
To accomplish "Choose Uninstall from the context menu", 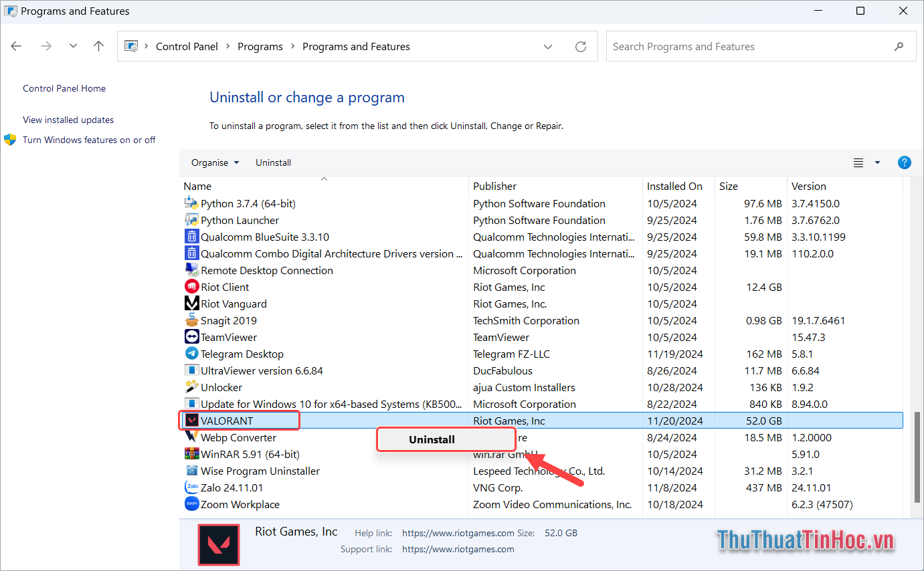I will [446, 439].
